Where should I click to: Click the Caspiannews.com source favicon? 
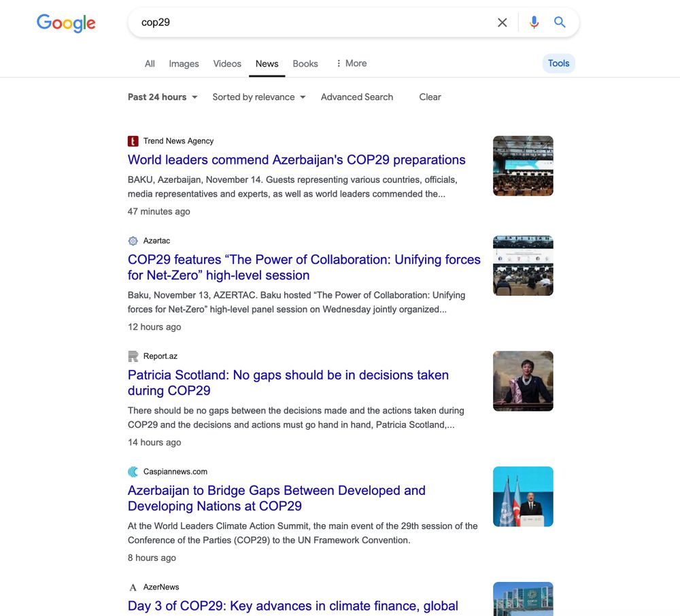[133, 472]
